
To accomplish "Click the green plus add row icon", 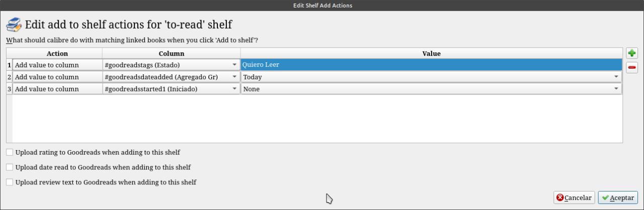I will (632, 53).
